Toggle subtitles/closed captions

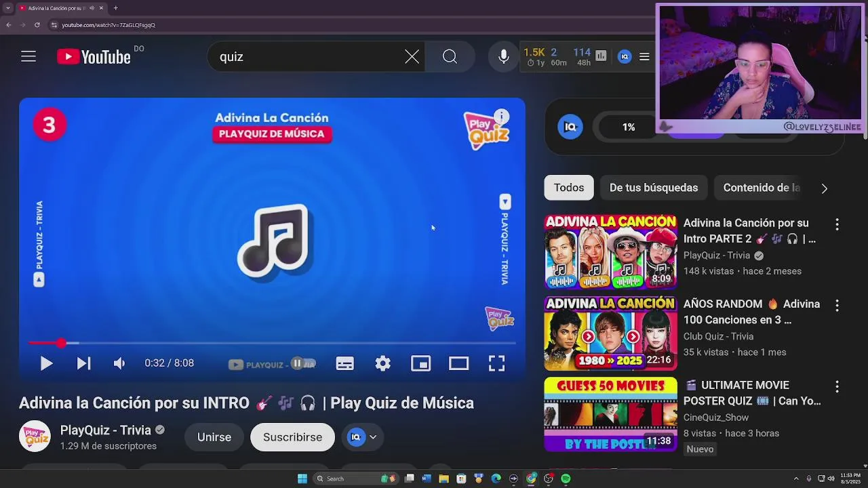[344, 363]
